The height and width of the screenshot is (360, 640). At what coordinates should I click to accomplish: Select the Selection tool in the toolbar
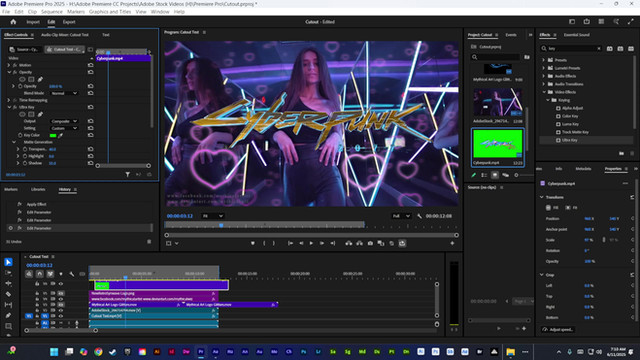pyautogui.click(x=8, y=262)
